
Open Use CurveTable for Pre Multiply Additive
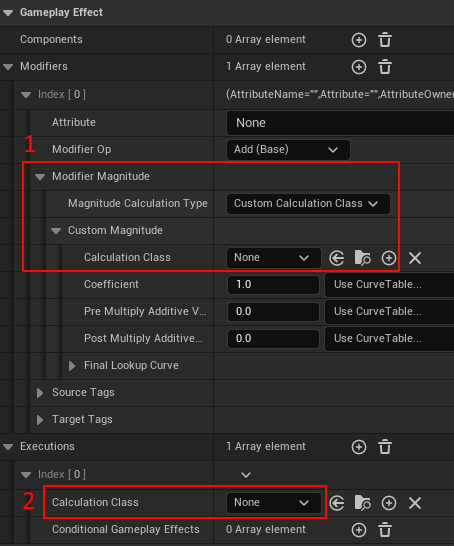pos(389,312)
